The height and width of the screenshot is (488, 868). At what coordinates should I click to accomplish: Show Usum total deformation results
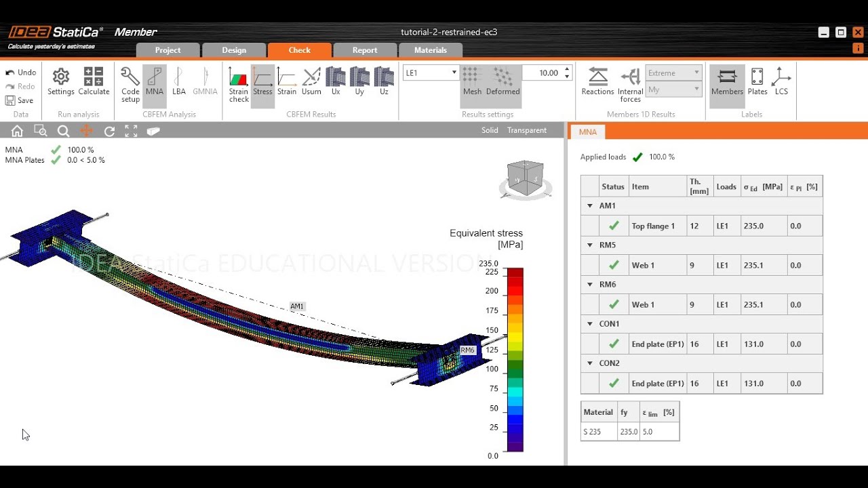click(x=311, y=81)
